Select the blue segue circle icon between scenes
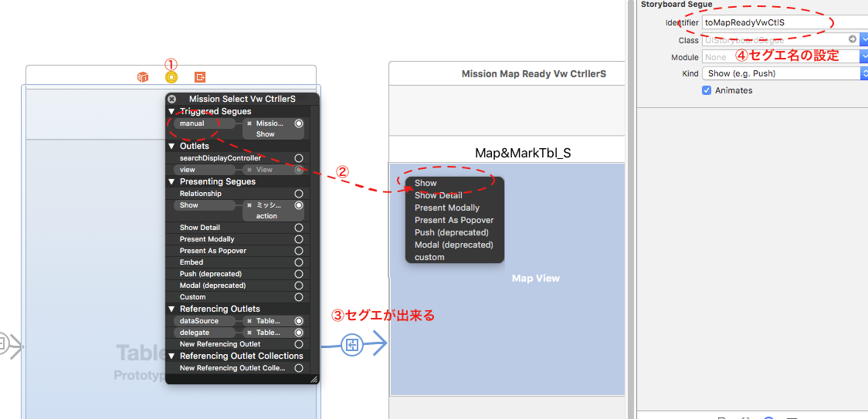The height and width of the screenshot is (419, 868). (351, 346)
